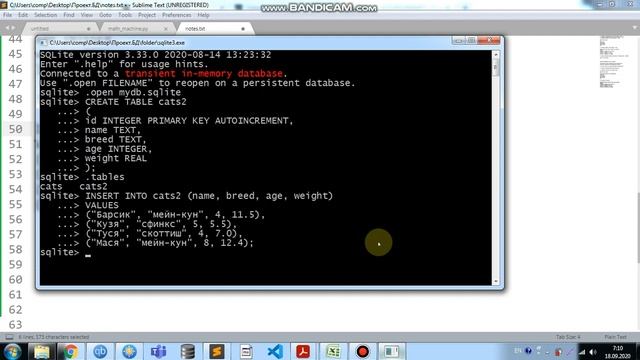The height and width of the screenshot is (360, 640).
Task: Open the tab list dropdown arrow
Action: pos(635,28)
